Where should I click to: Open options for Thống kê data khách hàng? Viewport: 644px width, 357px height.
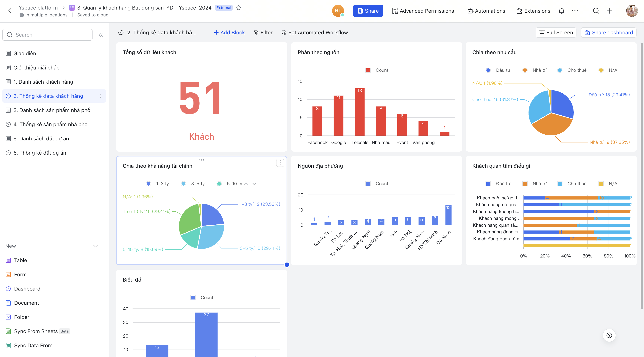(x=100, y=96)
